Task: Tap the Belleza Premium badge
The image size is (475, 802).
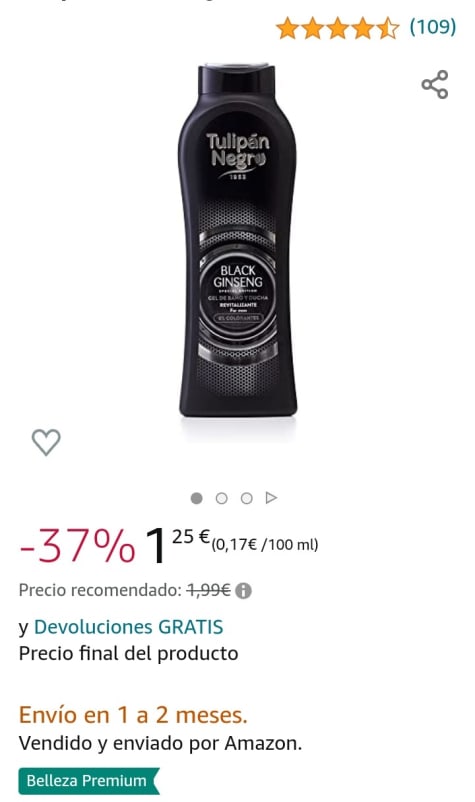Action: pos(89,781)
